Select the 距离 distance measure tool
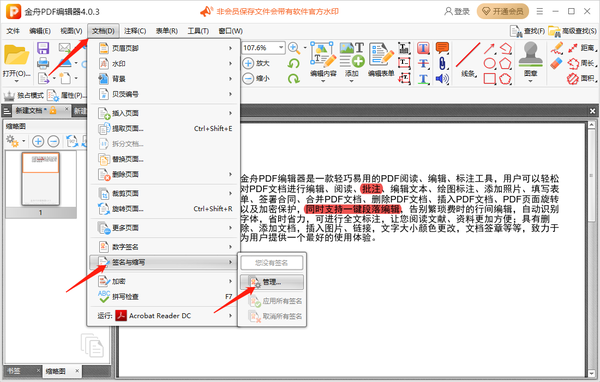The width and height of the screenshot is (600, 382). 581,48
